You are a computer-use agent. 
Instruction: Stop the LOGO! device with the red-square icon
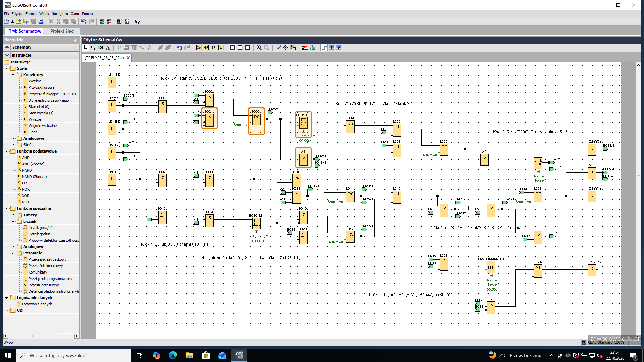point(109,21)
